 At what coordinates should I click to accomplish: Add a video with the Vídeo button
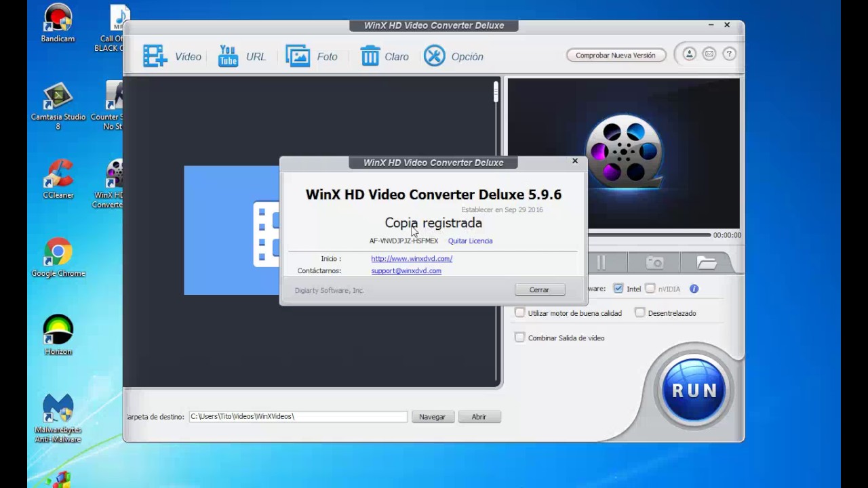click(x=172, y=56)
